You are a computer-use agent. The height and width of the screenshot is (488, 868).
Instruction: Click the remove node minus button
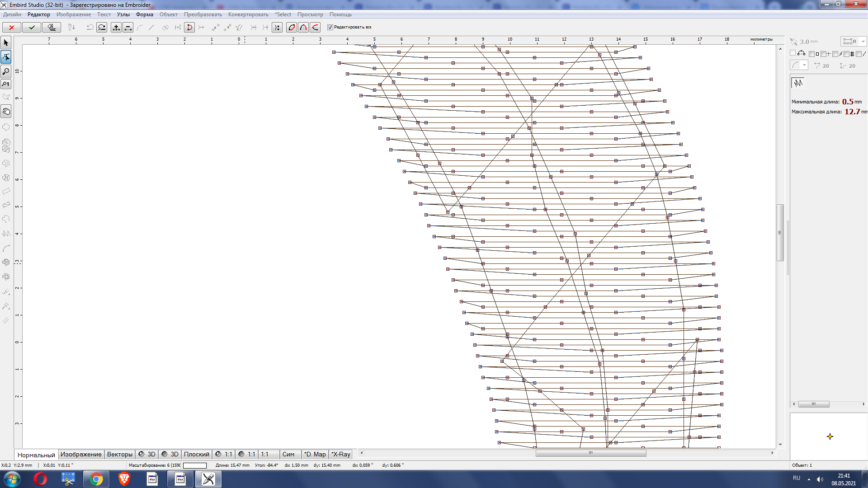point(128,28)
